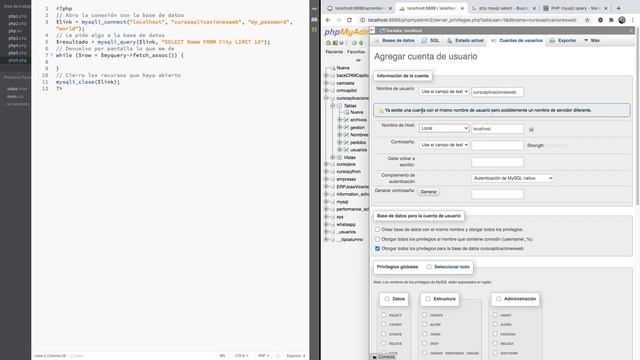Open the Reciente navigation link
This screenshot has width=640, height=360.
334,52
